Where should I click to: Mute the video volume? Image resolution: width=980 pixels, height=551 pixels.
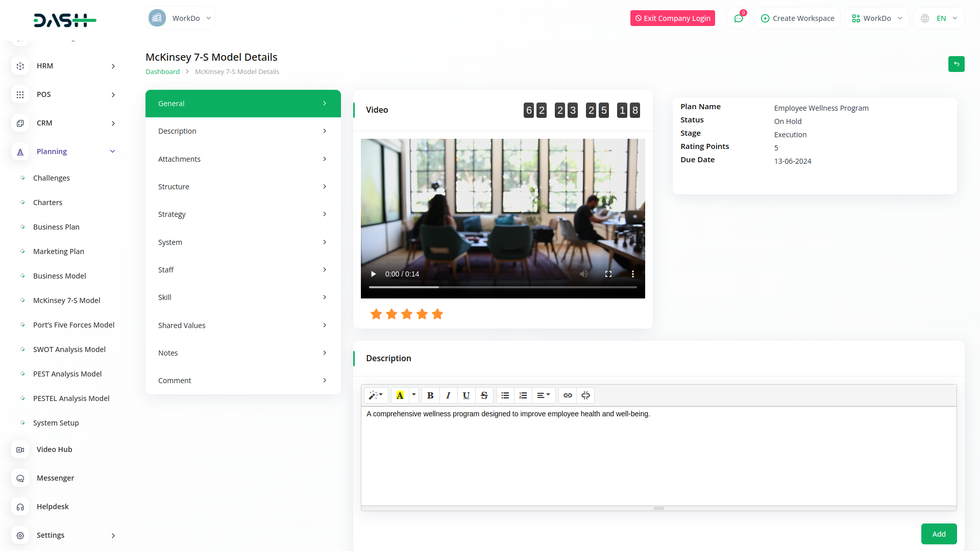tap(584, 274)
